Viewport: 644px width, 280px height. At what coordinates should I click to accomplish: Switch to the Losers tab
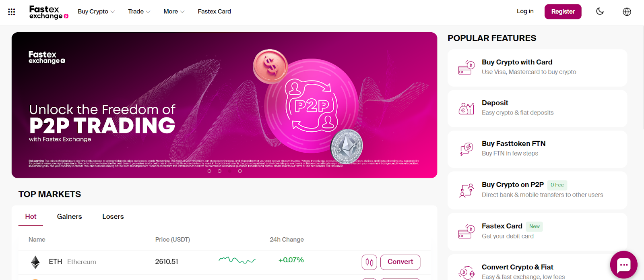click(113, 216)
